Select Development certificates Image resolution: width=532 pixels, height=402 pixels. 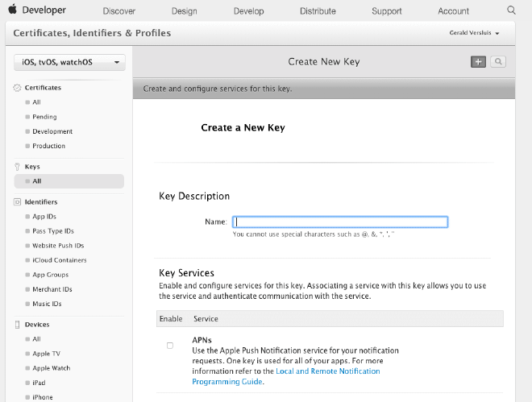coord(52,131)
